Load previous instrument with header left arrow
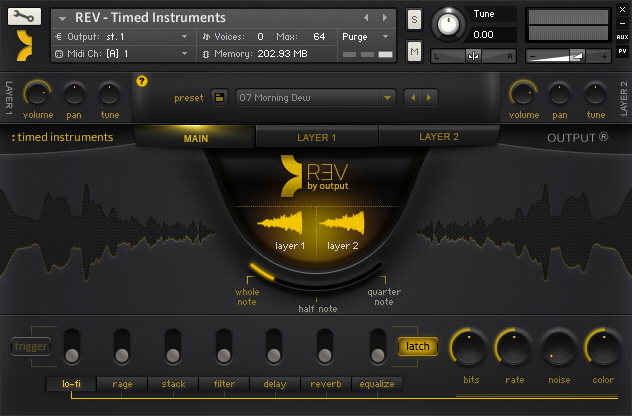The image size is (632, 416). point(366,18)
